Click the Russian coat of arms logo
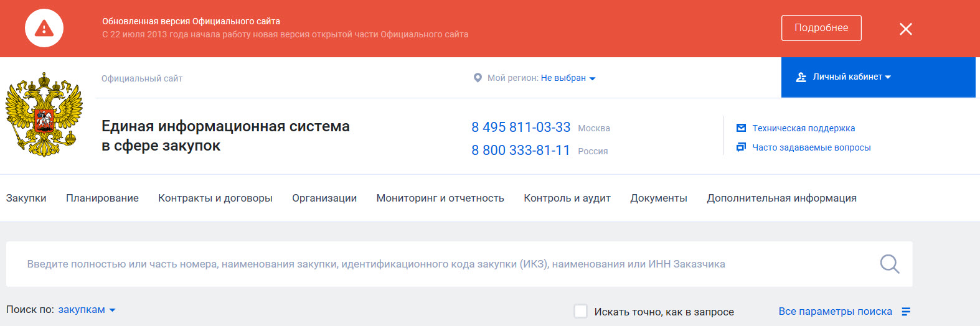Viewport: 980px width, 326px height. (x=44, y=115)
